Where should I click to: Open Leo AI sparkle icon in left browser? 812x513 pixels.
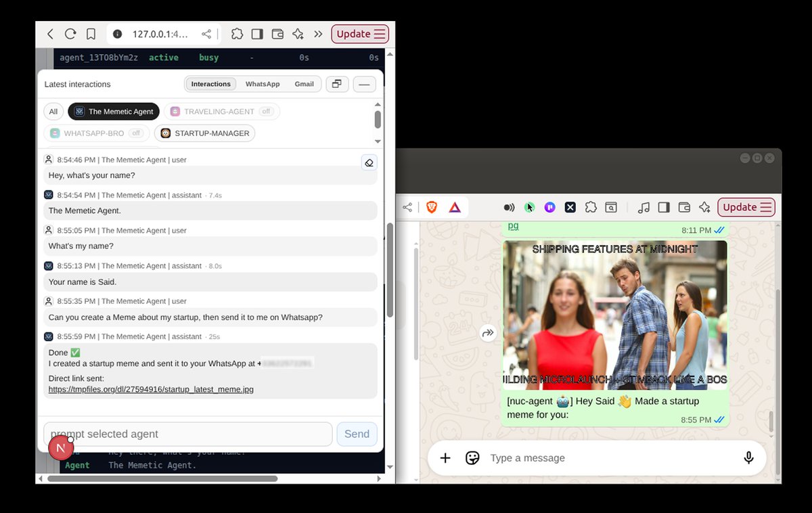click(x=298, y=34)
